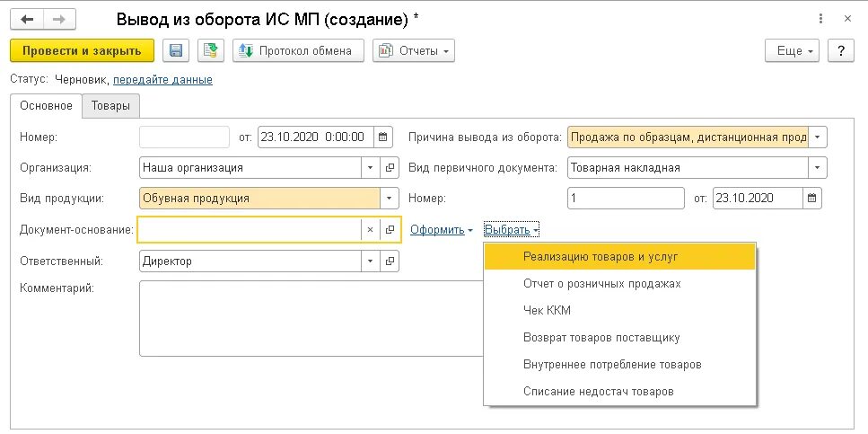Expand Вид первичного документа dropdown
The width and height of the screenshot is (868, 434).
pyautogui.click(x=818, y=167)
